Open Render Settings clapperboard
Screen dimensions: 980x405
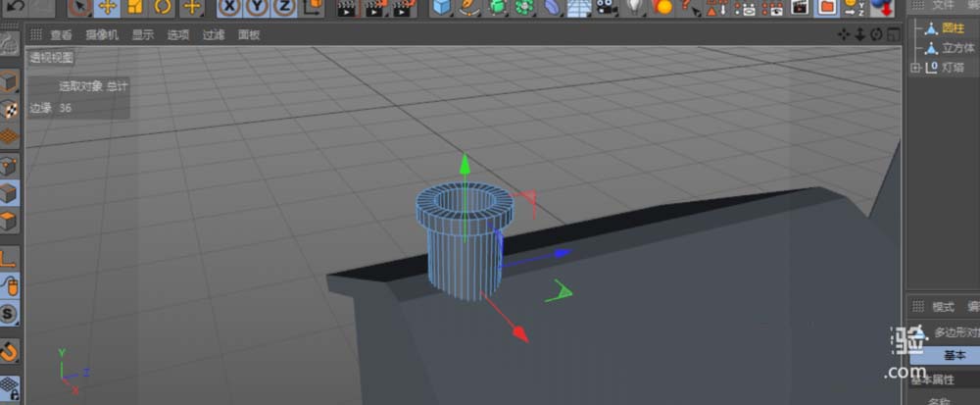404,8
